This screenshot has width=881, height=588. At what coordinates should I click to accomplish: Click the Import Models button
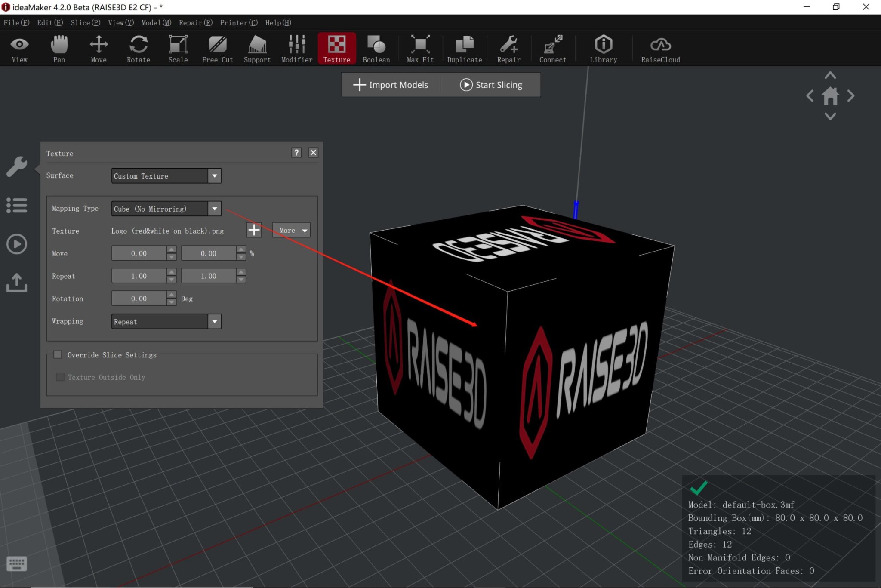pos(390,85)
